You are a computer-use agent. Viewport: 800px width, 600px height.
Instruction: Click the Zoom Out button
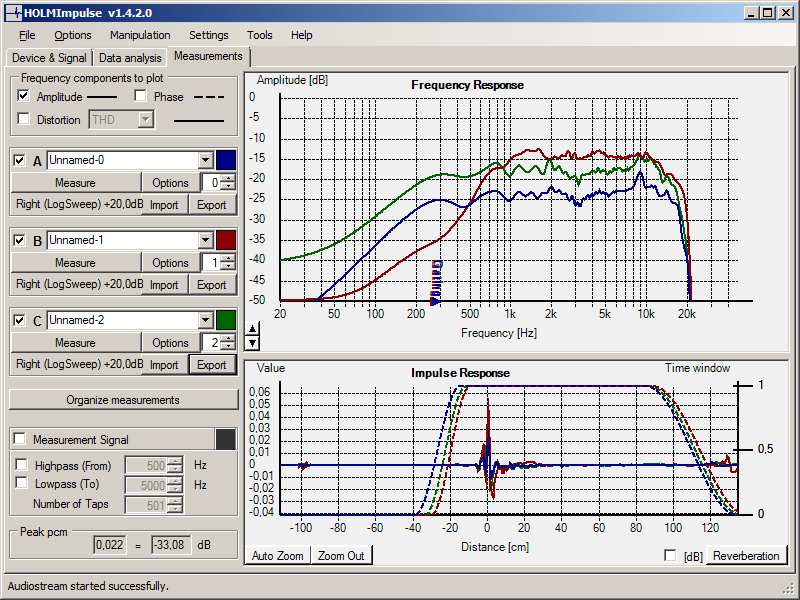point(341,556)
